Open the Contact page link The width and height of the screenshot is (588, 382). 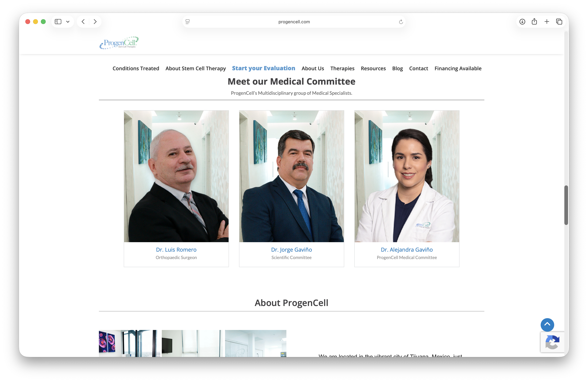419,68
